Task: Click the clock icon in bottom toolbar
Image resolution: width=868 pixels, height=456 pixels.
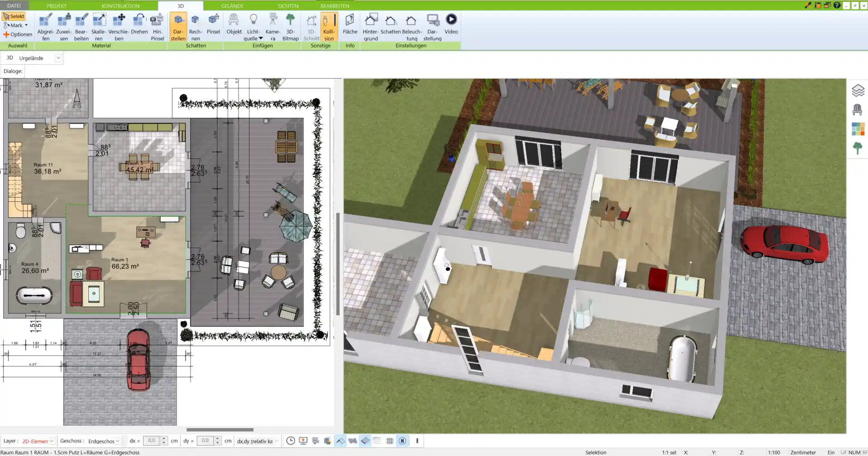Action: click(x=291, y=441)
